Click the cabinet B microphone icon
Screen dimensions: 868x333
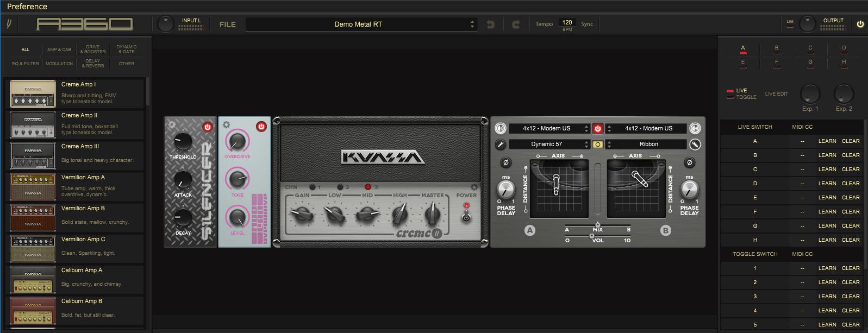point(695,144)
